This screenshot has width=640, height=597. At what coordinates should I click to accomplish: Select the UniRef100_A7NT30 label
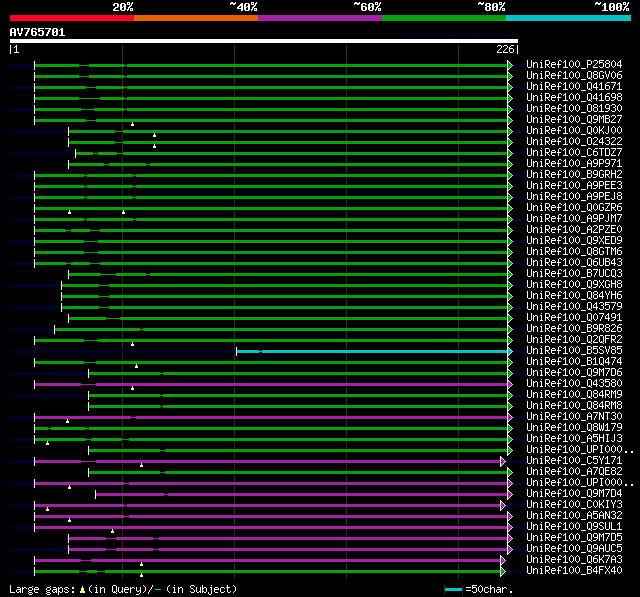[x=574, y=417]
